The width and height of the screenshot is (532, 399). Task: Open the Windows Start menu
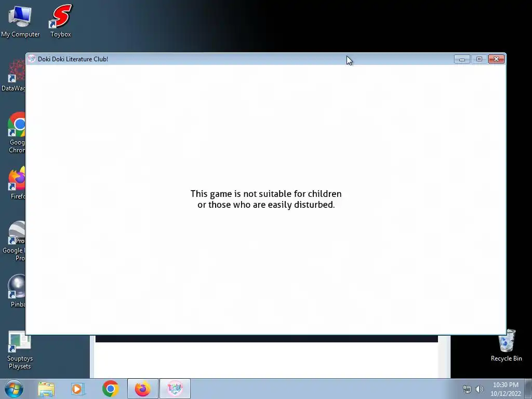click(14, 389)
